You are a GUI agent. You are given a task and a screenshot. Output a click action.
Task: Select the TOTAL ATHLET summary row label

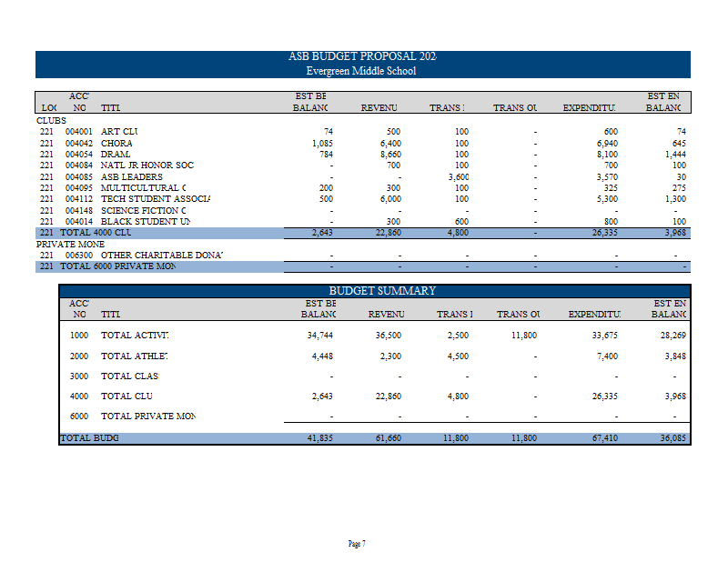135,356
